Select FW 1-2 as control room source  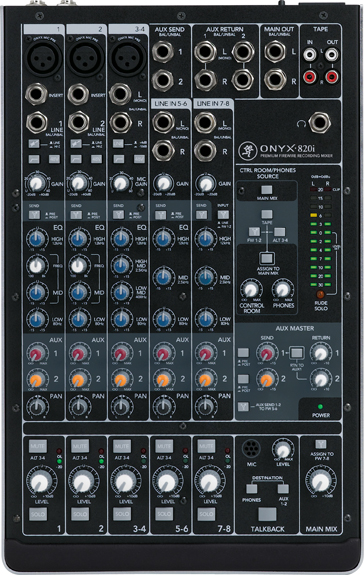[x=254, y=231]
